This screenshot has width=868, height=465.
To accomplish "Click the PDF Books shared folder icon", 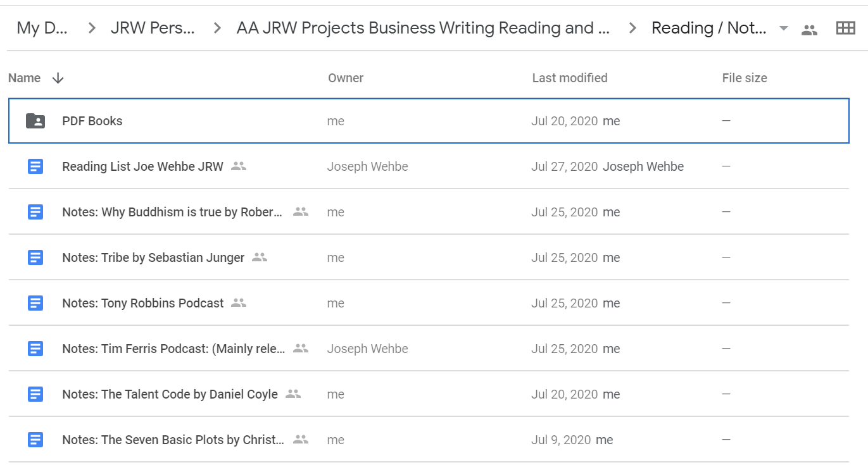I will click(x=35, y=121).
